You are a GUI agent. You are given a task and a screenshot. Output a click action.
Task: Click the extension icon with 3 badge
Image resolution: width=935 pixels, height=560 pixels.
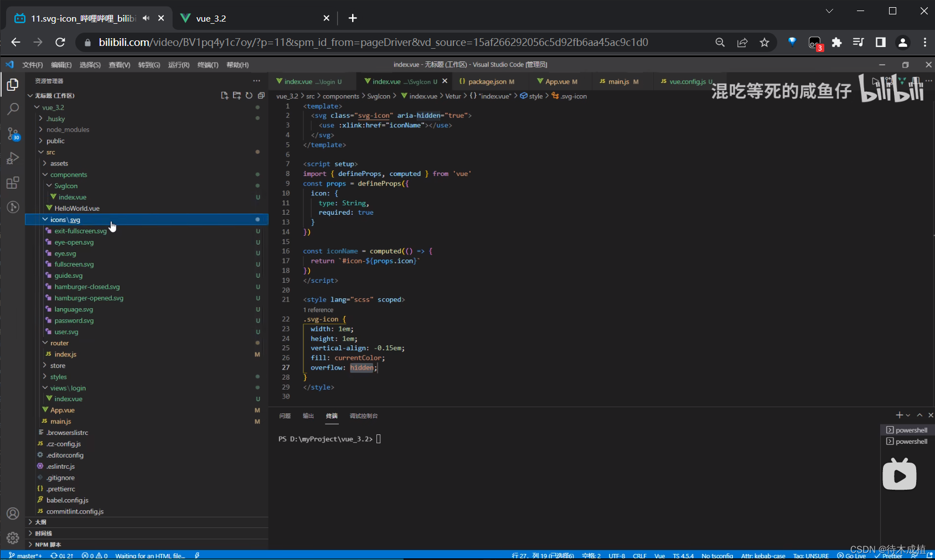pyautogui.click(x=815, y=43)
